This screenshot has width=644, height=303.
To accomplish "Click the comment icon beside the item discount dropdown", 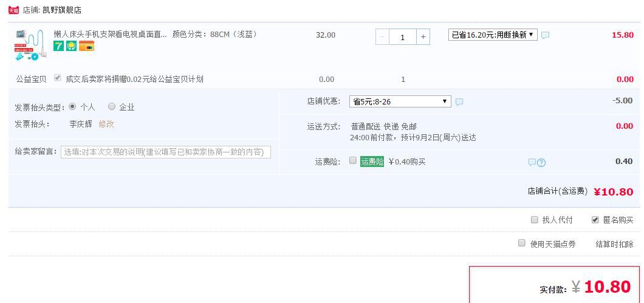I will [x=545, y=35].
